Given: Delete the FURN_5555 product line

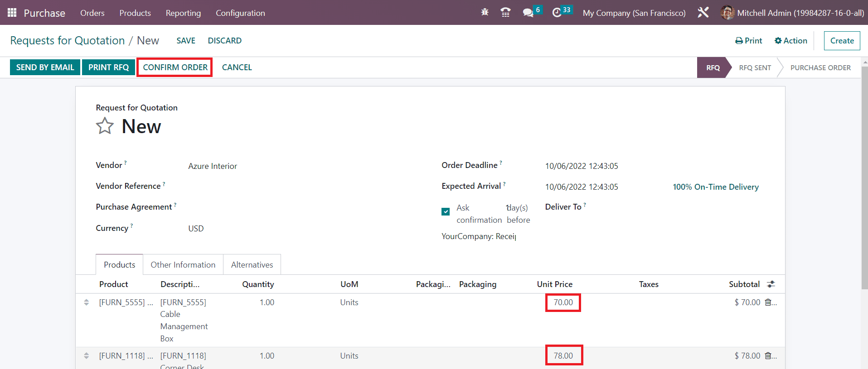Looking at the screenshot, I should point(768,302).
